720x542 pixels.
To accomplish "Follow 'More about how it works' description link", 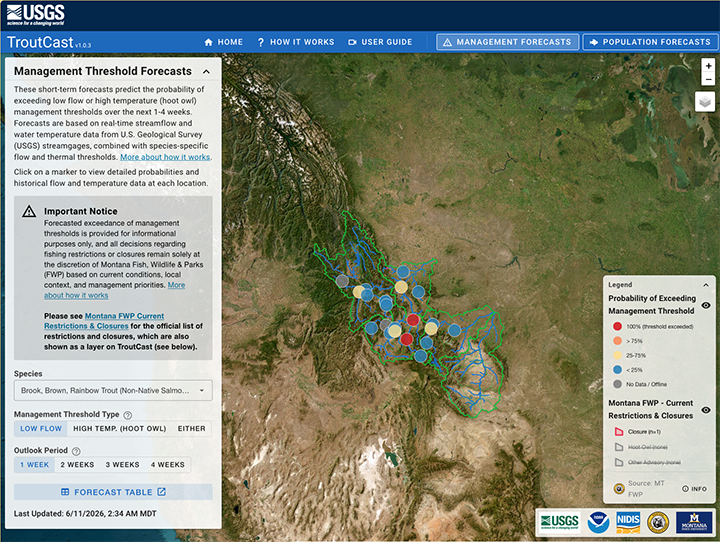I will [165, 157].
